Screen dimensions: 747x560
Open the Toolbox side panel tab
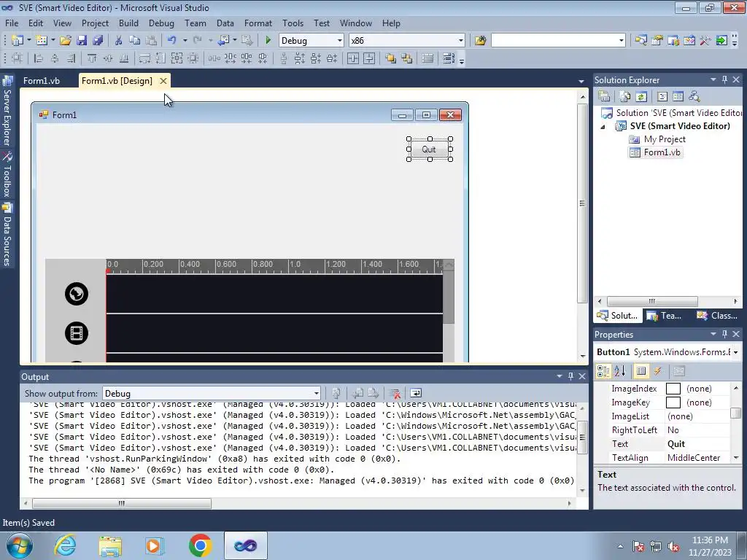click(7, 175)
